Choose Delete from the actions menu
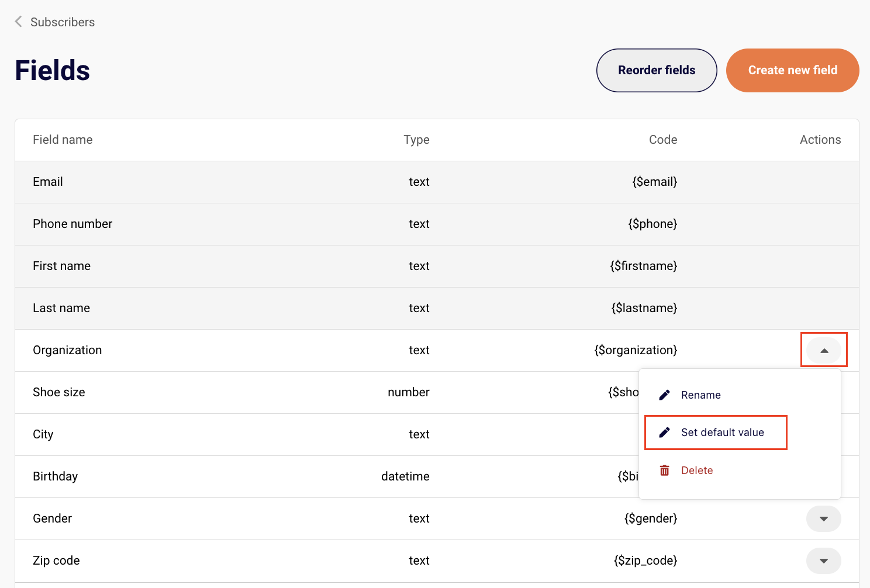870x588 pixels. pos(697,470)
